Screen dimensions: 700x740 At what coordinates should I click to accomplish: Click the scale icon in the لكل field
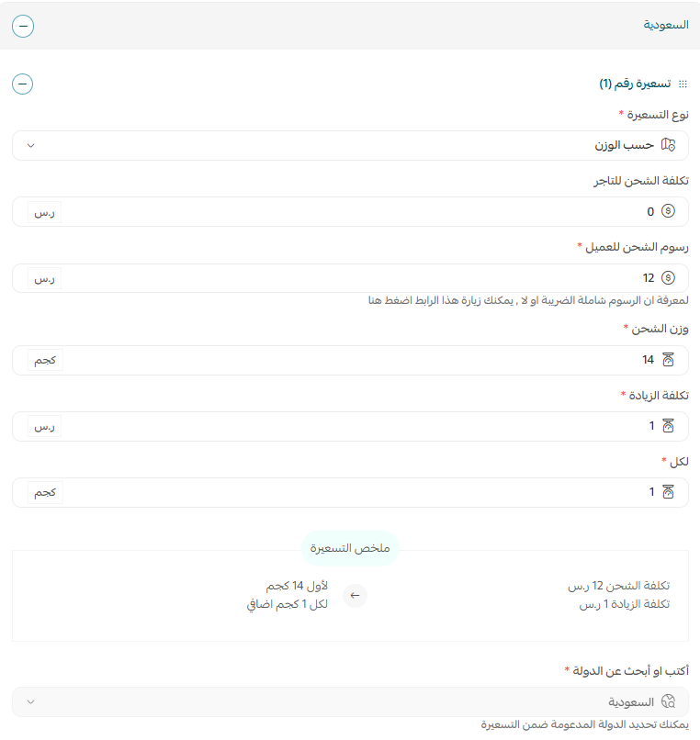[x=670, y=492]
